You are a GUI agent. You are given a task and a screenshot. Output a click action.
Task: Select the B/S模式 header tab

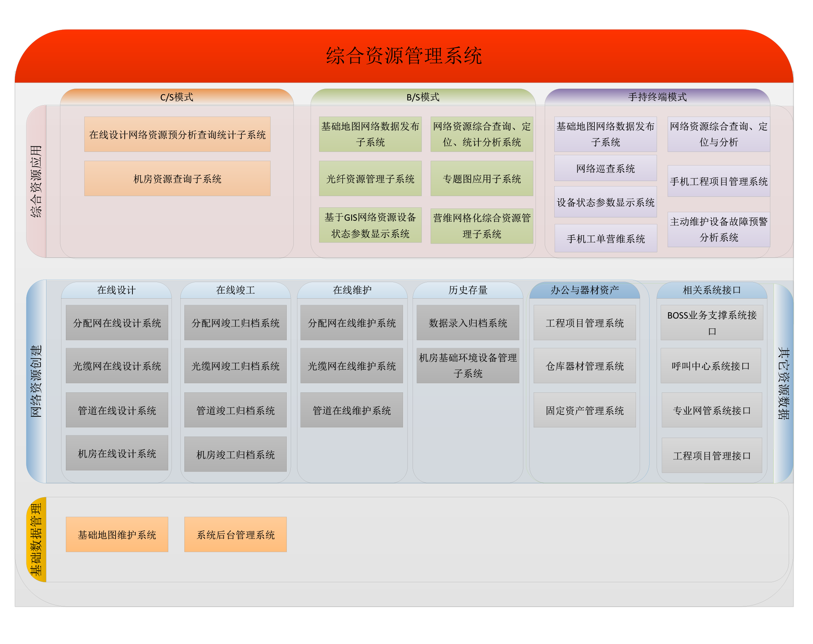423,97
